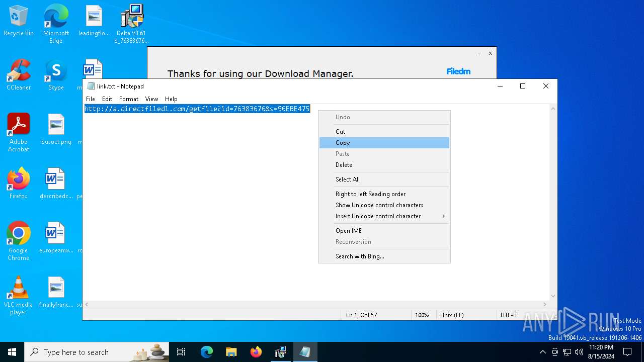Click the Ln 1, Col 57 status entry
Viewport: 644px width, 362px height.
pos(375,315)
